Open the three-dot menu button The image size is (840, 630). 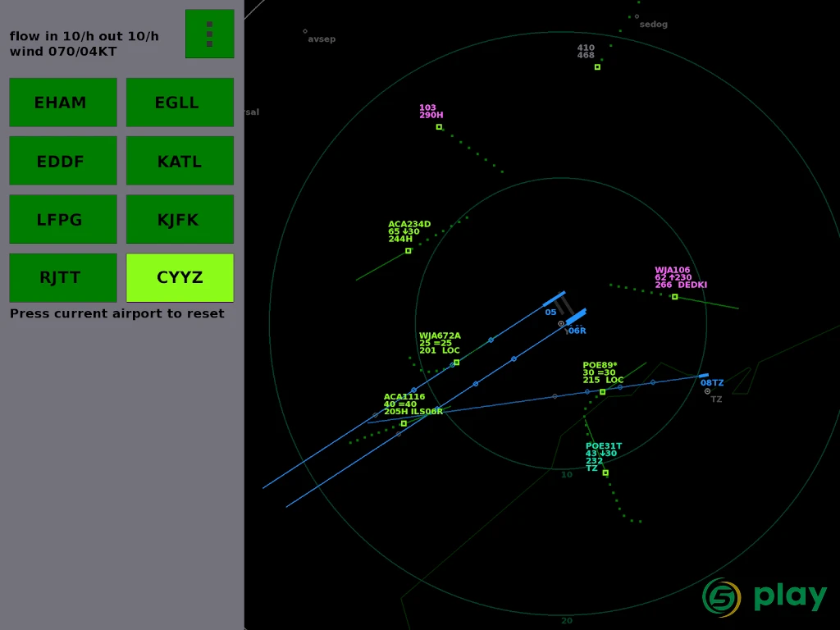[209, 34]
